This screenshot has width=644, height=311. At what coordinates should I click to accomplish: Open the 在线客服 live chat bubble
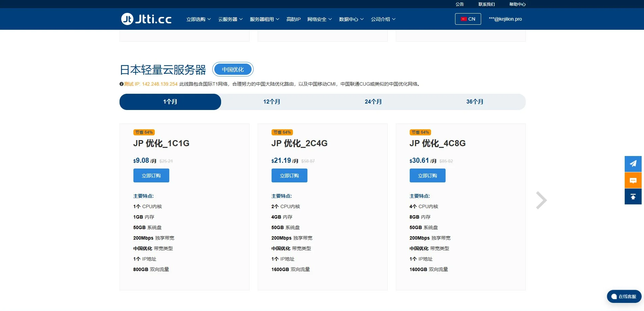(623, 296)
